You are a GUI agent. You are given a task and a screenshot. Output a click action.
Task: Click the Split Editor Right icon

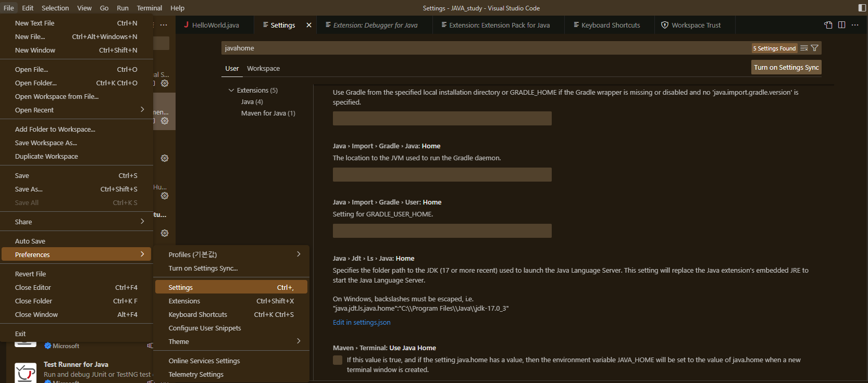pyautogui.click(x=841, y=25)
